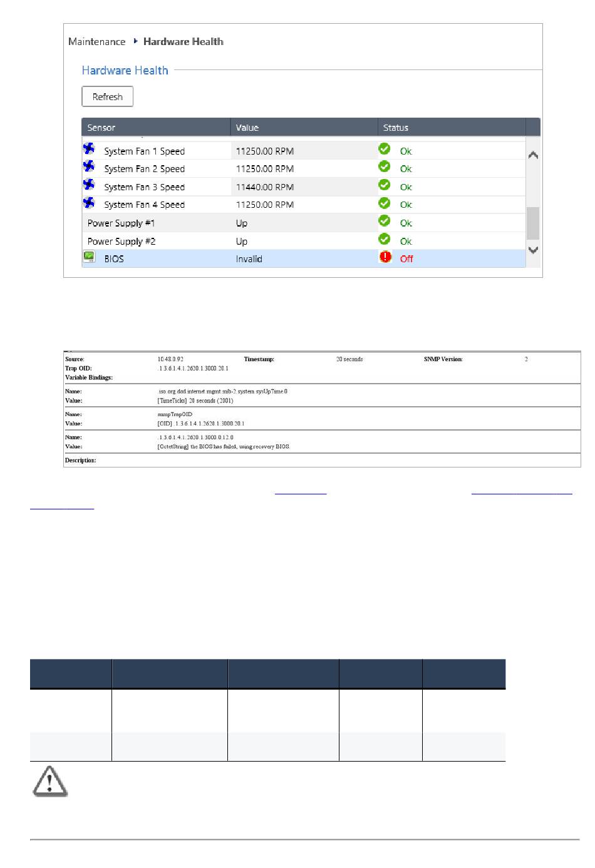Viewport: 595px width, 868px height.
Task: Click the System Fan 1 Speed fan icon
Action: click(89, 149)
